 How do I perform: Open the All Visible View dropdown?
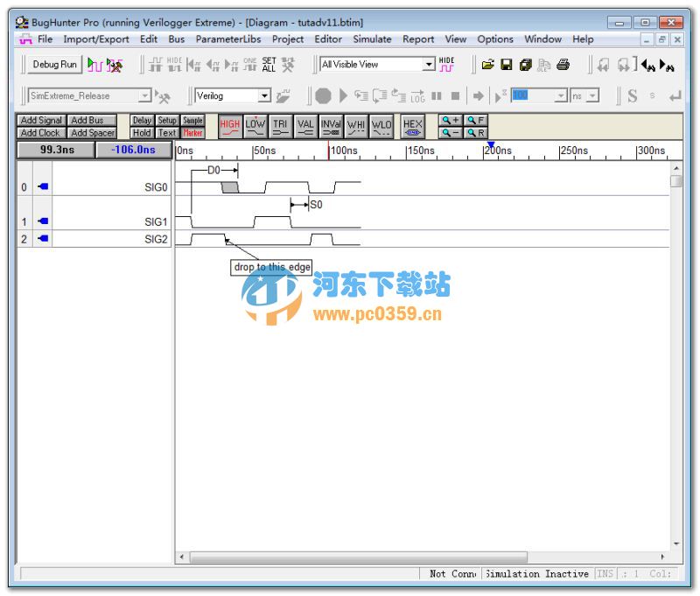tap(429, 63)
